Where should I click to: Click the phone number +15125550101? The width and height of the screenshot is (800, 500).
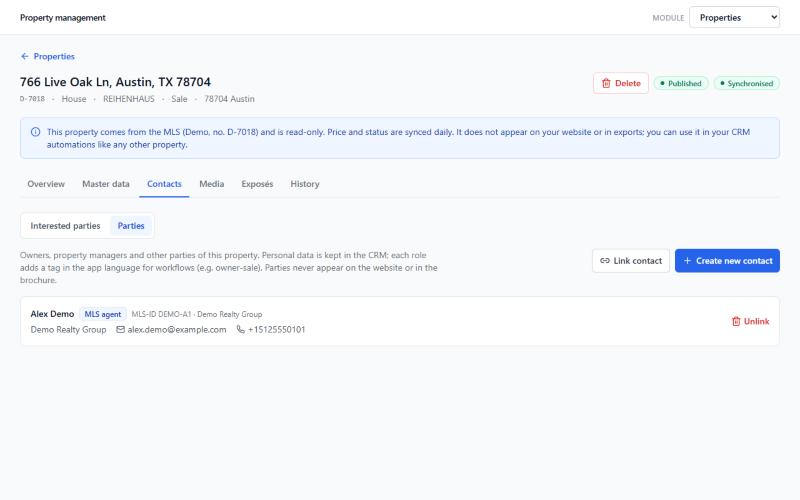pos(276,330)
